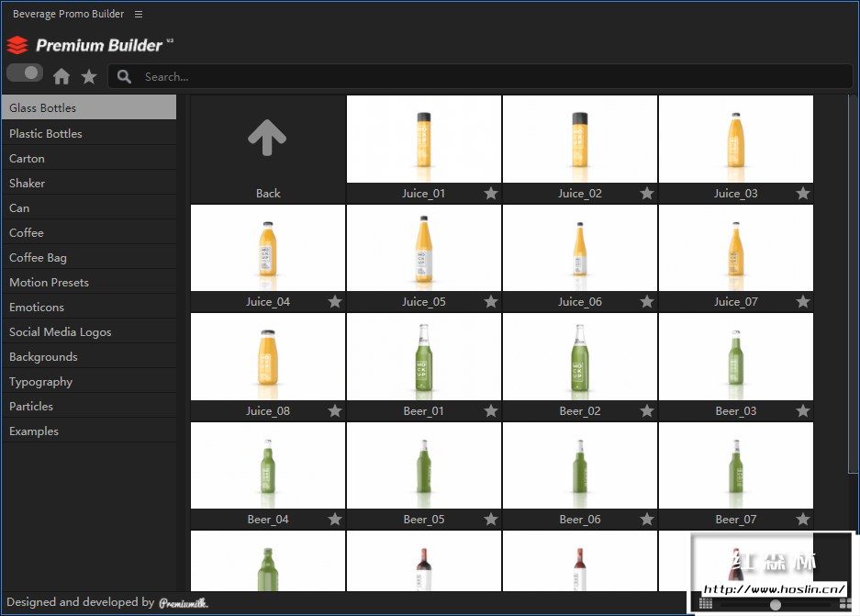Select the Juice_03 bottle thumbnail
The height and width of the screenshot is (616, 860).
point(736,139)
